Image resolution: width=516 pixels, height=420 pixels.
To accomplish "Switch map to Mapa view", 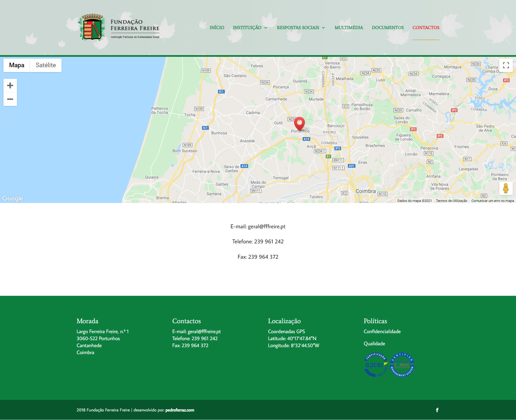I will click(17, 65).
